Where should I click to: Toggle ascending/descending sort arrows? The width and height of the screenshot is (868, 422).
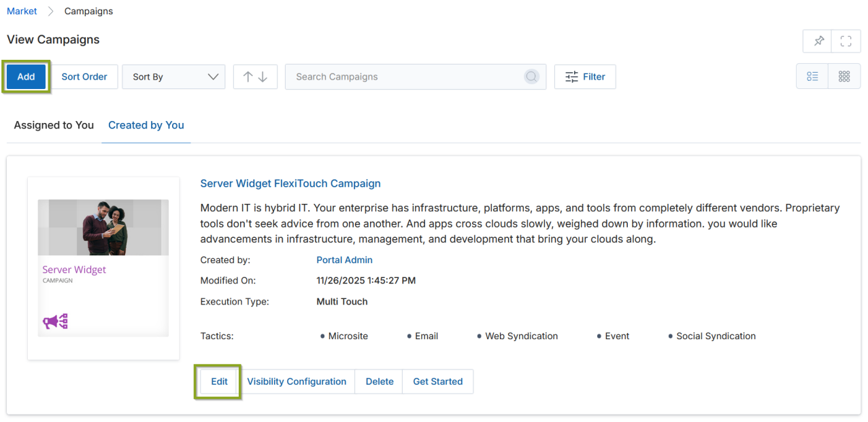click(x=255, y=77)
